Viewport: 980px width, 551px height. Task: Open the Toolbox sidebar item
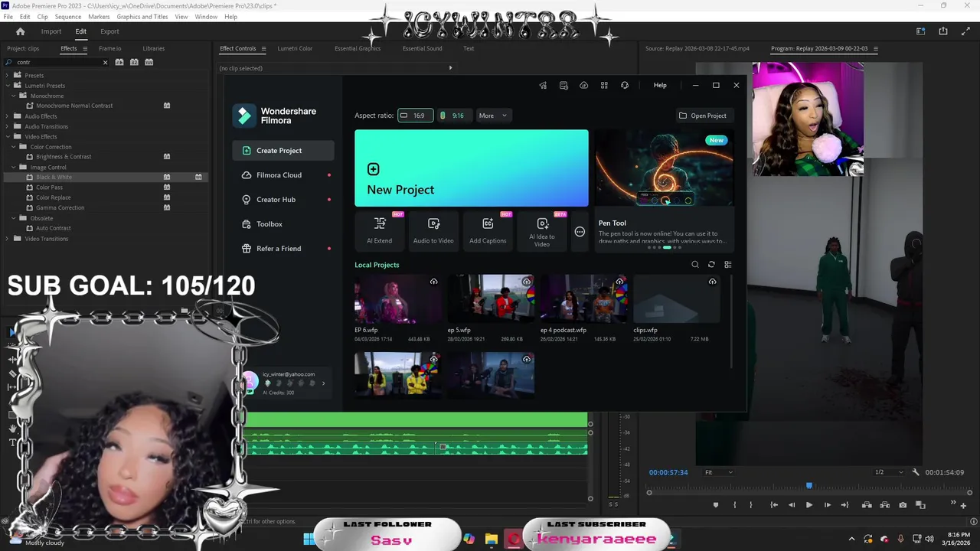(283, 224)
